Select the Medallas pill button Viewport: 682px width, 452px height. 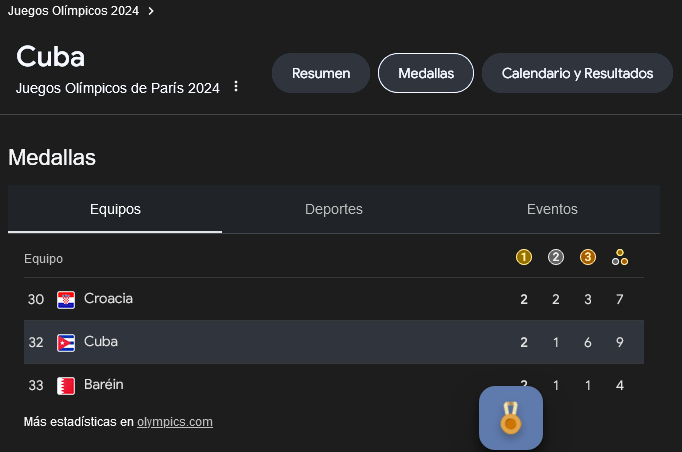click(x=426, y=73)
